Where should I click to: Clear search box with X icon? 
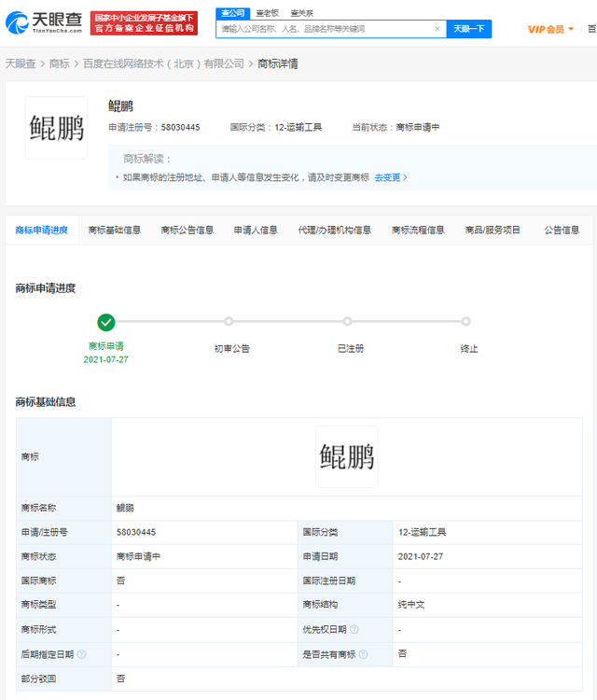point(437,29)
